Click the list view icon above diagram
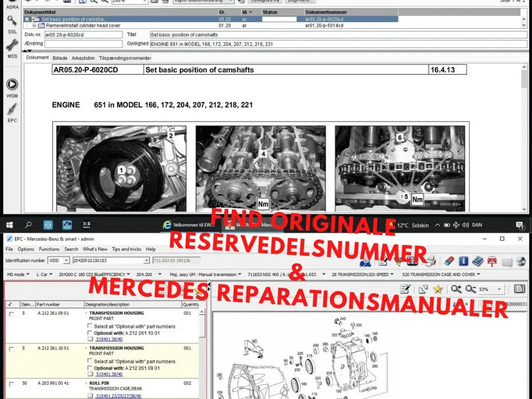The height and width of the screenshot is (399, 532). click(x=519, y=289)
